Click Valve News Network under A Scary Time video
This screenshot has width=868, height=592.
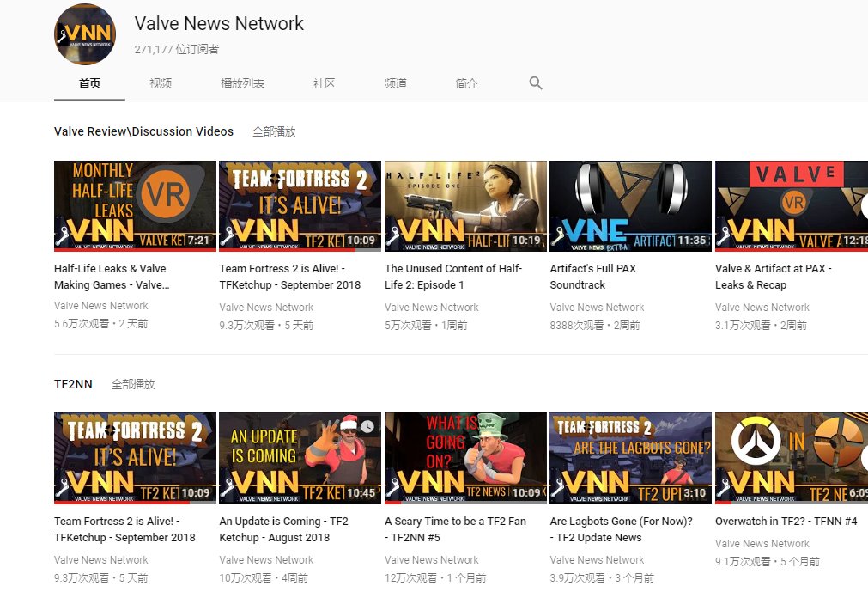click(x=432, y=560)
